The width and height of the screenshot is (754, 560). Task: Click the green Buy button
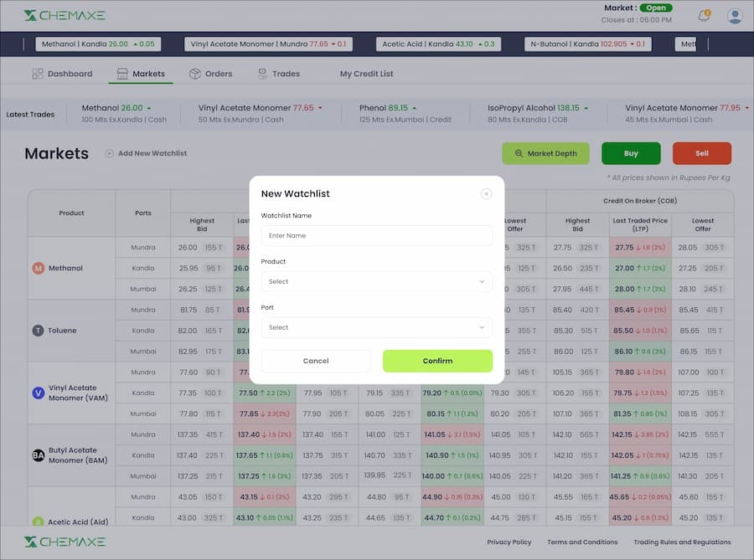(631, 153)
